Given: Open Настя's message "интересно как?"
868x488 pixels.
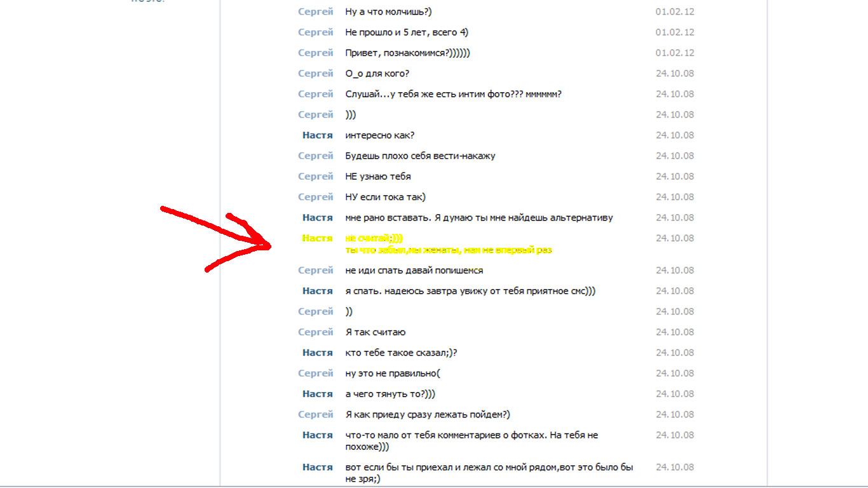Looking at the screenshot, I should point(380,135).
